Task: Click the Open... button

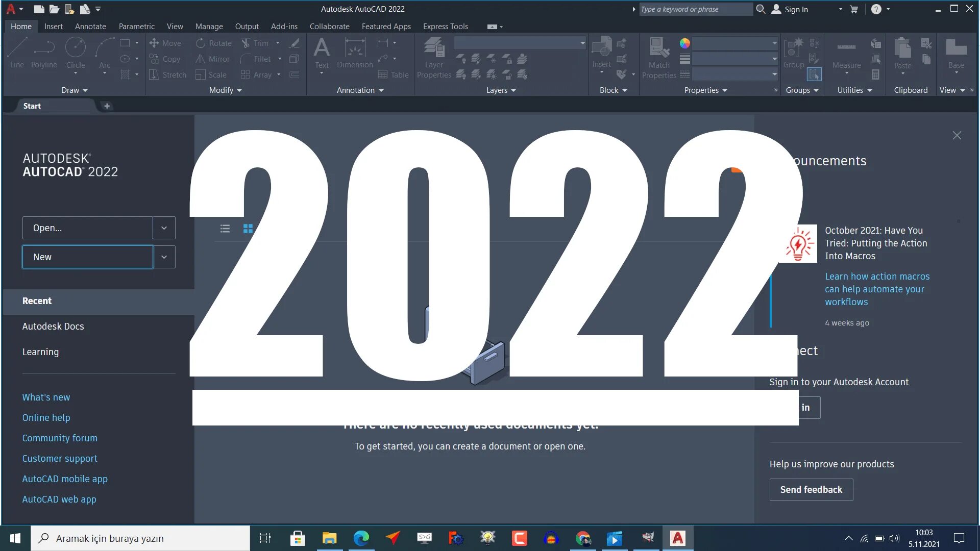Action: [87, 228]
